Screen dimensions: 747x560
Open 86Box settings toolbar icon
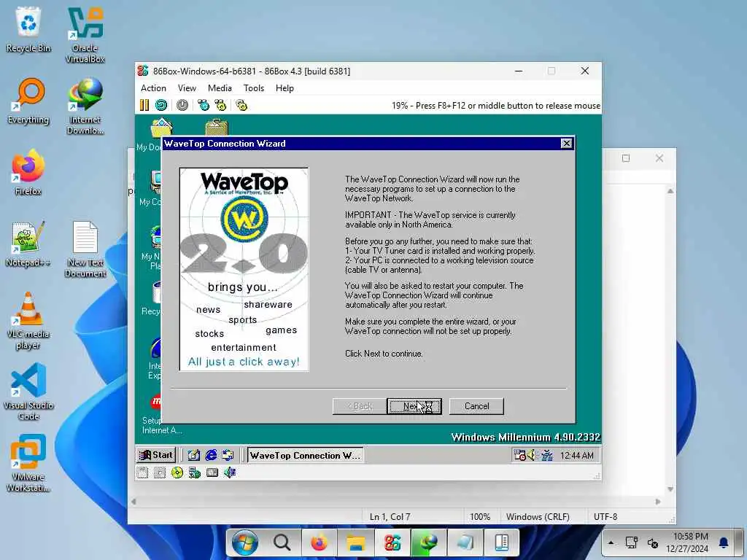click(241, 105)
